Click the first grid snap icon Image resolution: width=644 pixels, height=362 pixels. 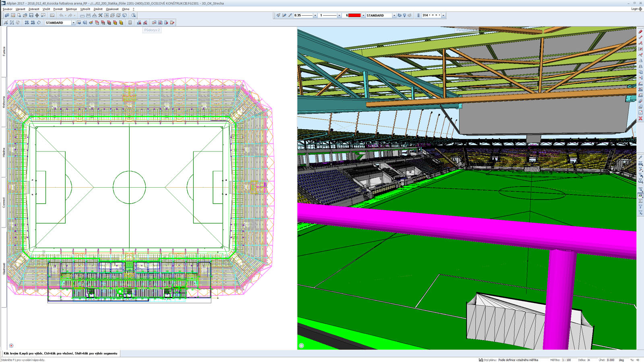(x=27, y=23)
